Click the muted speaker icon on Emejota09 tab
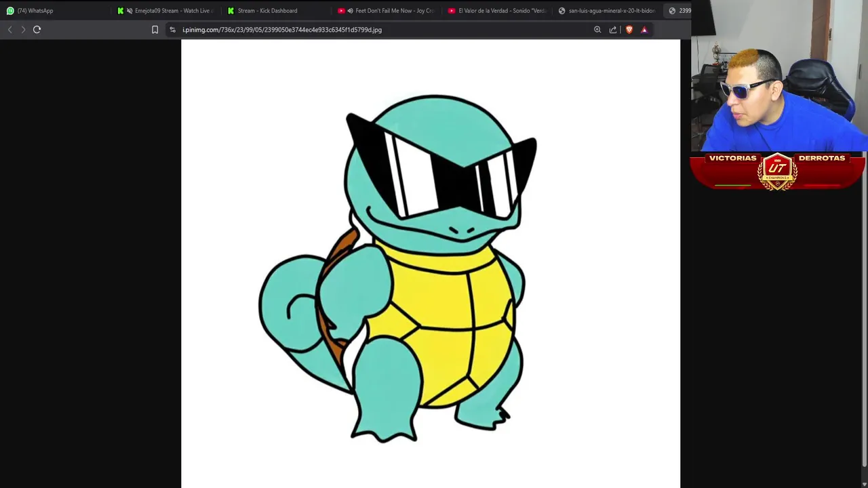Screen dimensions: 868x488 [x=130, y=11]
